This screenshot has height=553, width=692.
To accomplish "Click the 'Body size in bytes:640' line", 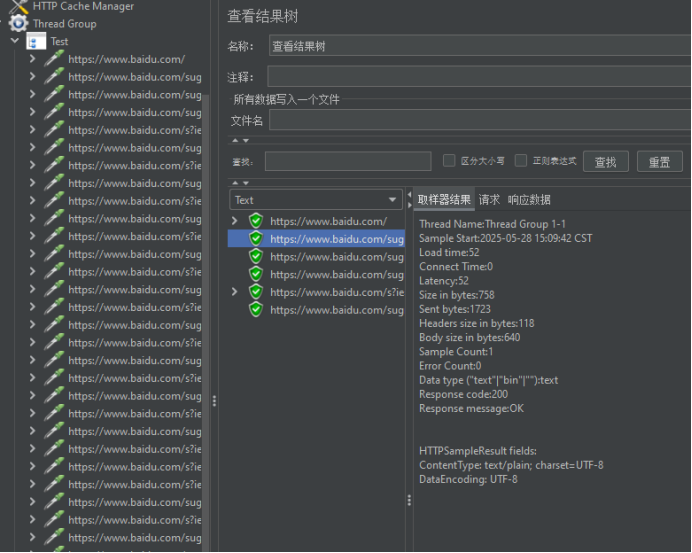I will (x=470, y=337).
